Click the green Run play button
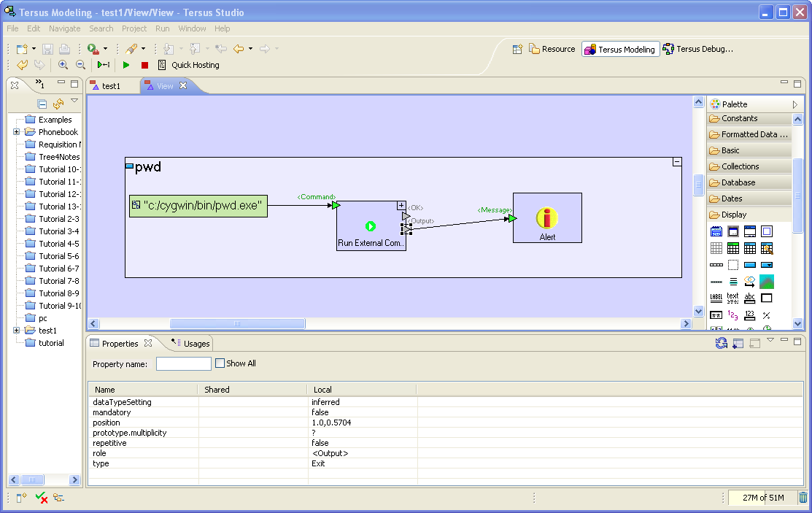 coord(126,65)
